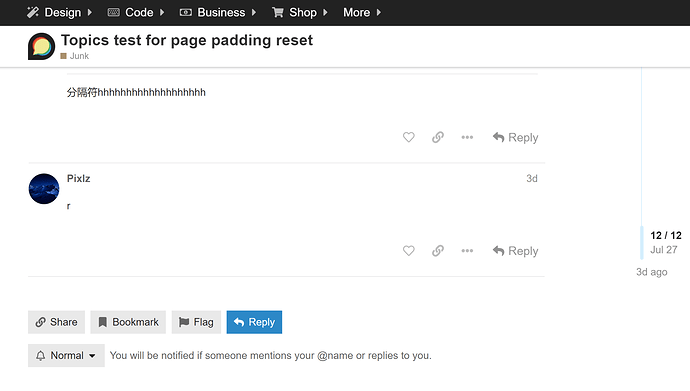Click the 3d post date of Pixlz post

coord(532,179)
